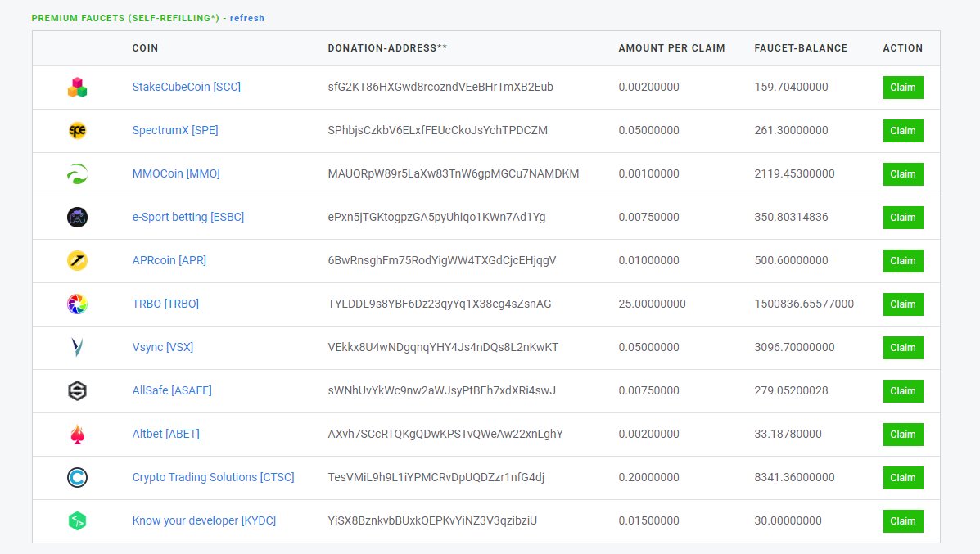980x554 pixels.
Task: Open the TRBO [TRBO] link
Action: (x=165, y=304)
